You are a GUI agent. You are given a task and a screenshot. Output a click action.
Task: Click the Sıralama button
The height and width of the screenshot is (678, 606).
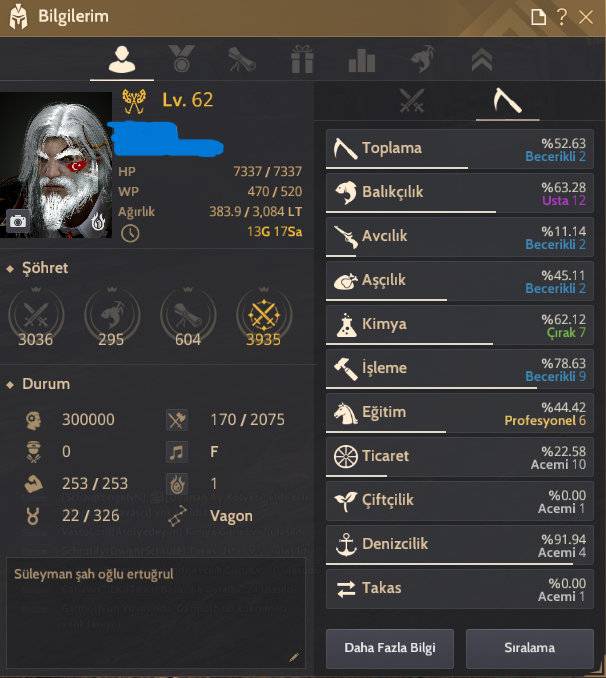[x=529, y=648]
